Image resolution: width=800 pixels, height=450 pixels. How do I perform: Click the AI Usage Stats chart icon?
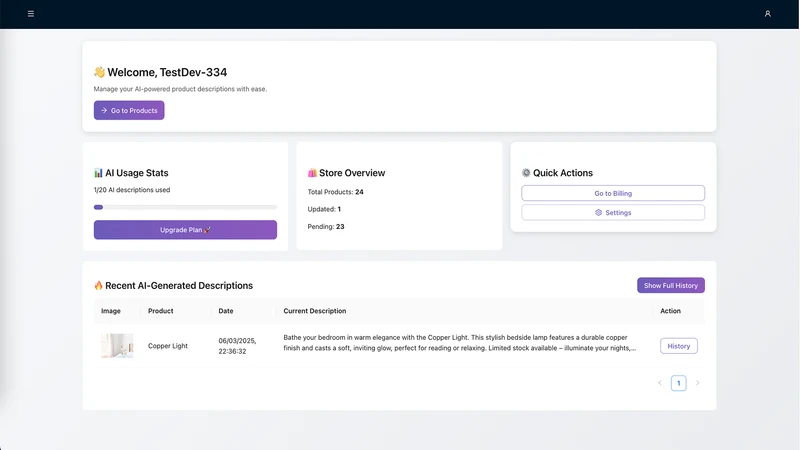click(98, 173)
